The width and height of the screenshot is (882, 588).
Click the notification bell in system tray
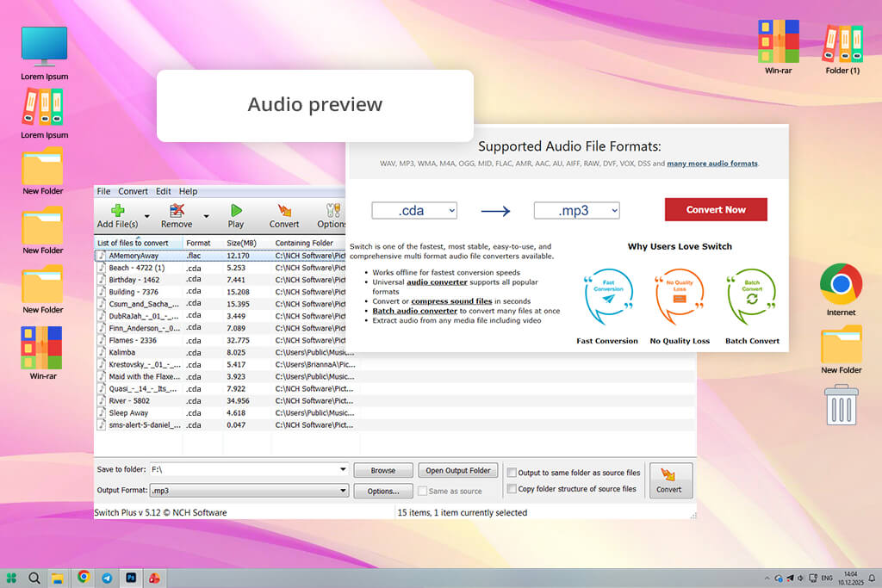[872, 578]
